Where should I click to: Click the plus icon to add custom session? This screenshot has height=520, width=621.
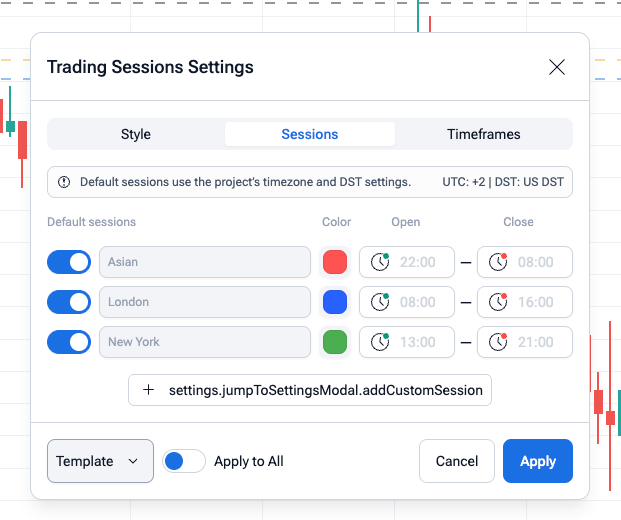pos(149,390)
